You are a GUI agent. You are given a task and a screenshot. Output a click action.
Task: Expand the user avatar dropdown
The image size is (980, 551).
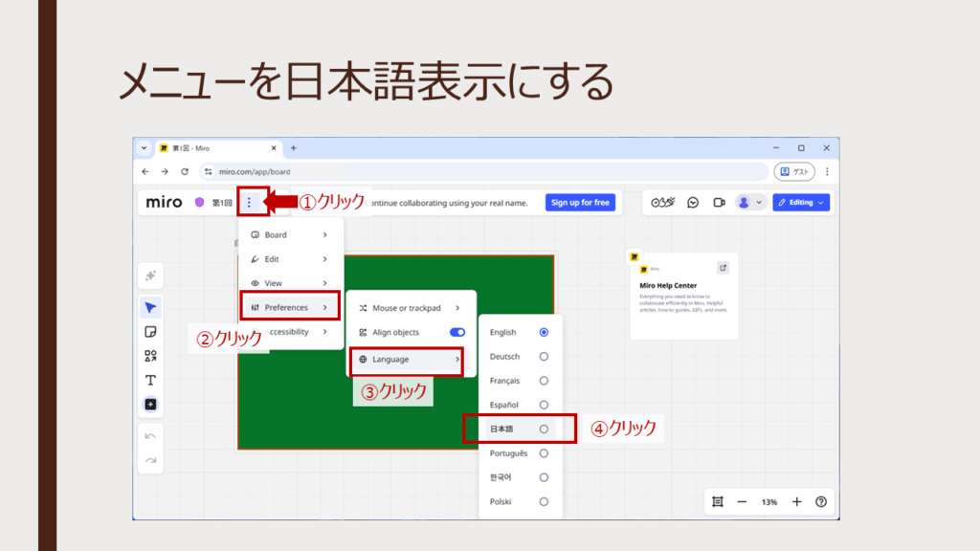tap(749, 203)
